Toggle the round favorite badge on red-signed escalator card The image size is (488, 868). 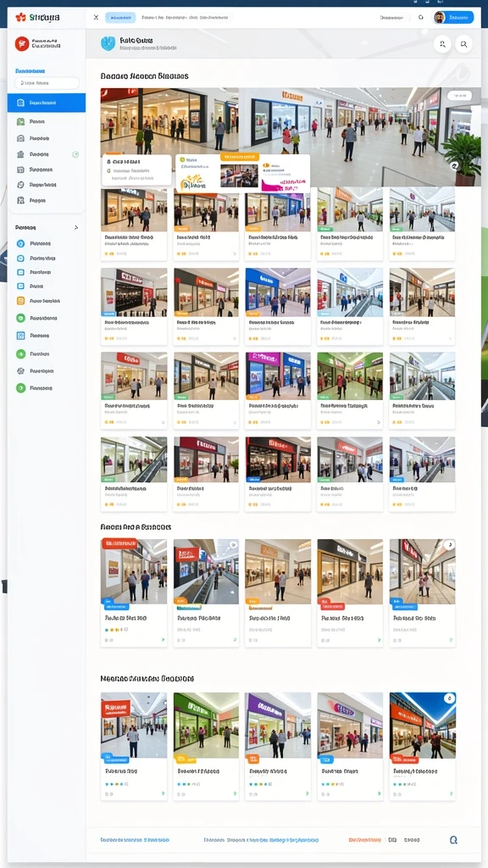coord(233,545)
